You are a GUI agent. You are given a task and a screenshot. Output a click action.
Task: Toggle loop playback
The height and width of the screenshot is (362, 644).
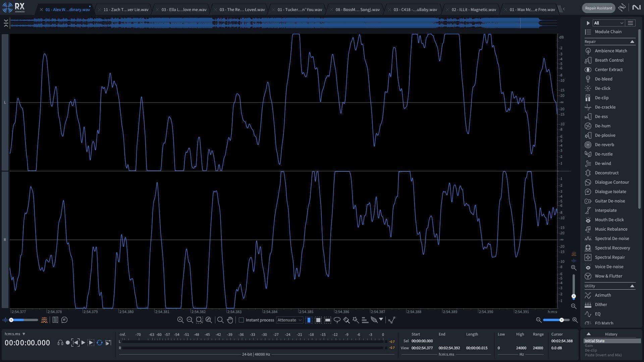tap(100, 343)
